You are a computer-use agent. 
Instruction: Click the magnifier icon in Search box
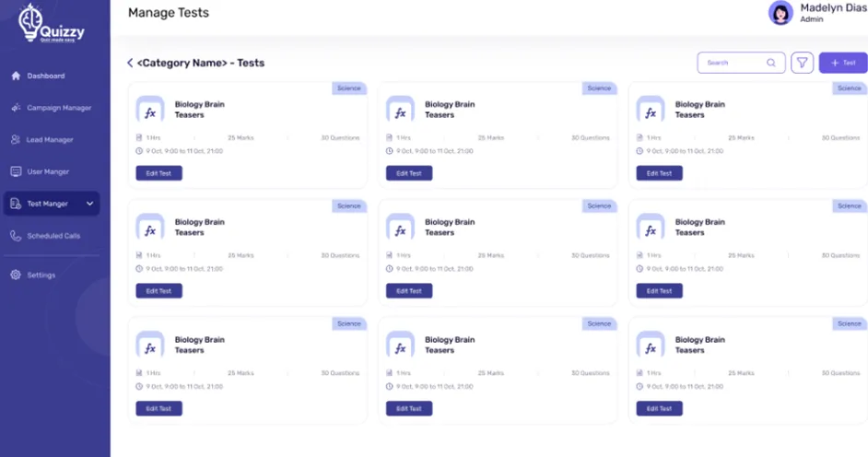coord(770,63)
